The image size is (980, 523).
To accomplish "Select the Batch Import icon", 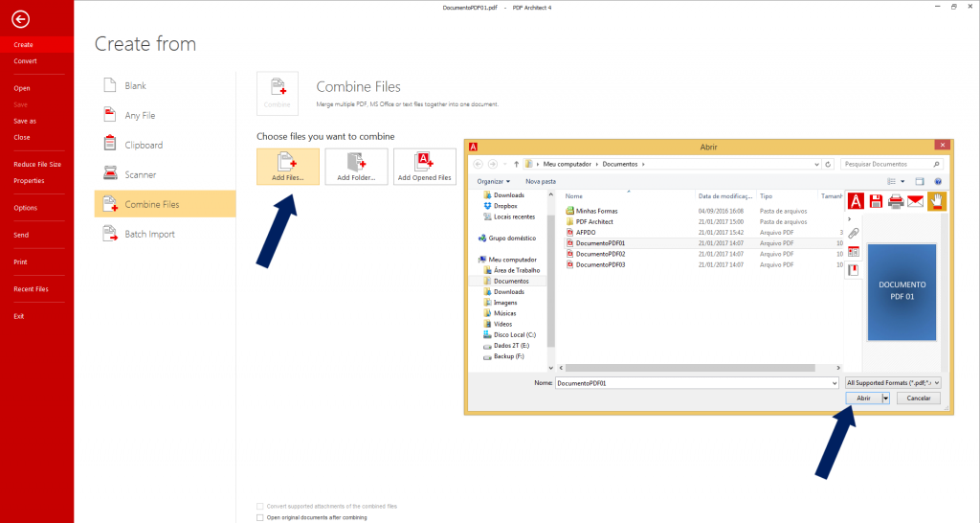I will pyautogui.click(x=110, y=234).
